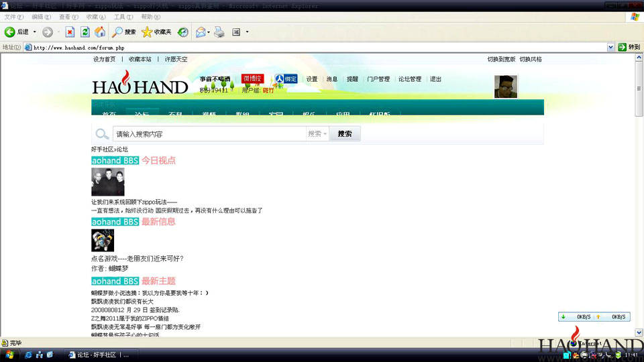Open the 编辑(E) menu

point(41,17)
